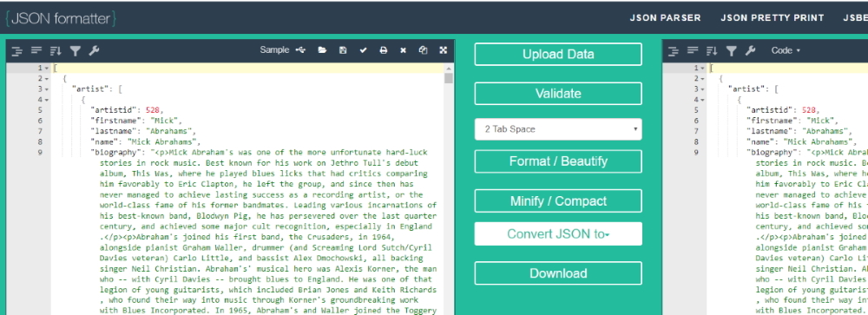868x315 pixels.
Task: Click the artistid value 528 in right editor
Action: [809, 110]
